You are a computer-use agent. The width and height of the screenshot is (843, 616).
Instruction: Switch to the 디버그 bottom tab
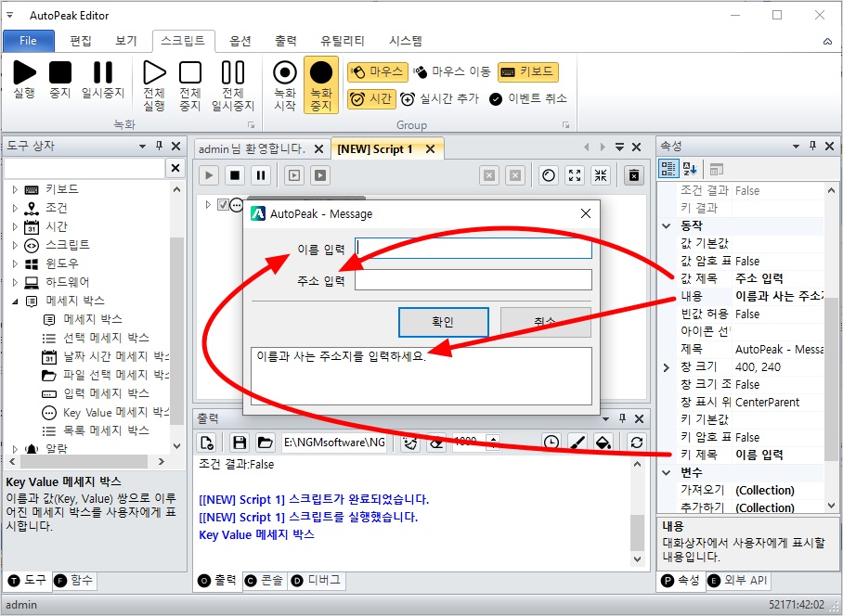click(317, 580)
